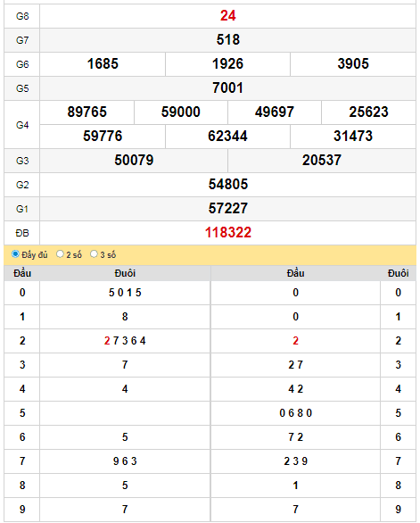Viewport: 420px width, 523px height.
Task: Click red digit 2 in right Đầu column
Action: (x=296, y=341)
